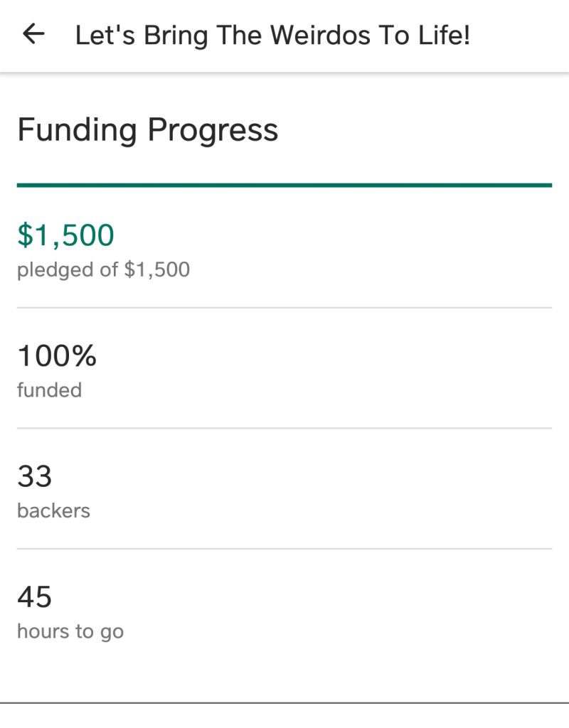This screenshot has width=569, height=728.
Task: Select the green $1,500 pledged amount
Action: (x=65, y=235)
